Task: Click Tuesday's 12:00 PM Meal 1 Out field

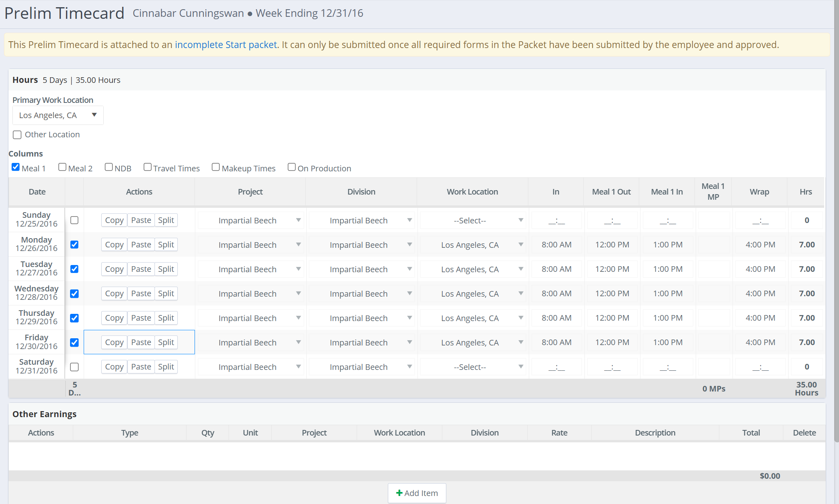Action: [x=612, y=269]
